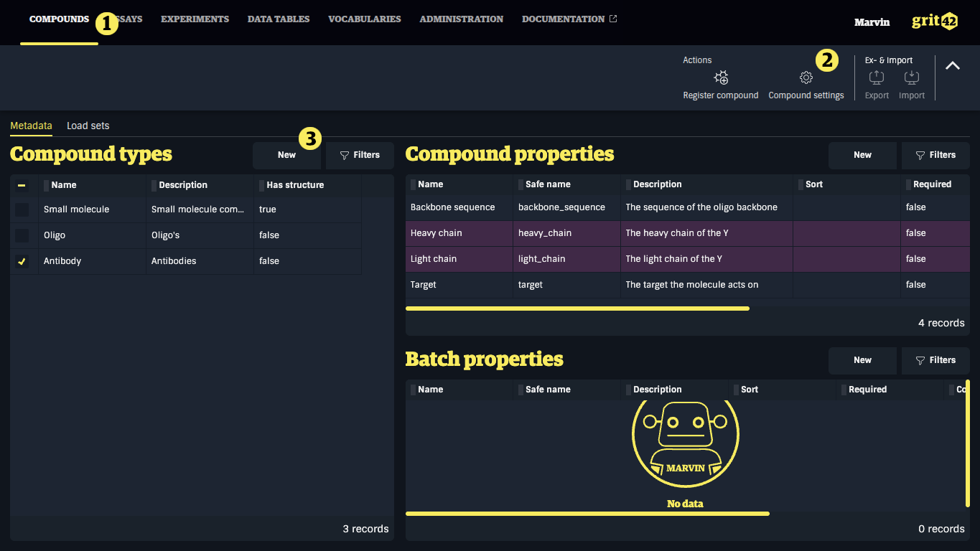Collapse the actions toolbar with chevron
Image resolution: width=980 pixels, height=551 pixels.
[x=952, y=65]
